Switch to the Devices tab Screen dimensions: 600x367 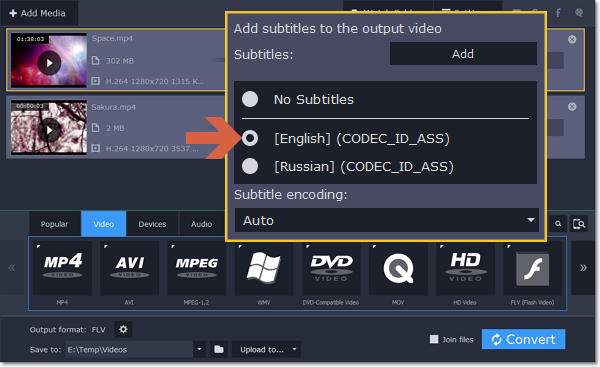152,224
